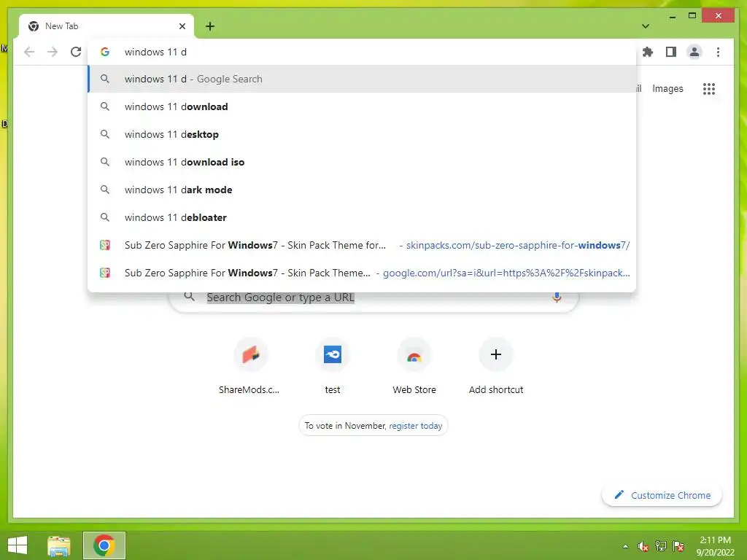Click the muted volume tray icon
Viewport: 747px width, 560px height.
pos(643,546)
